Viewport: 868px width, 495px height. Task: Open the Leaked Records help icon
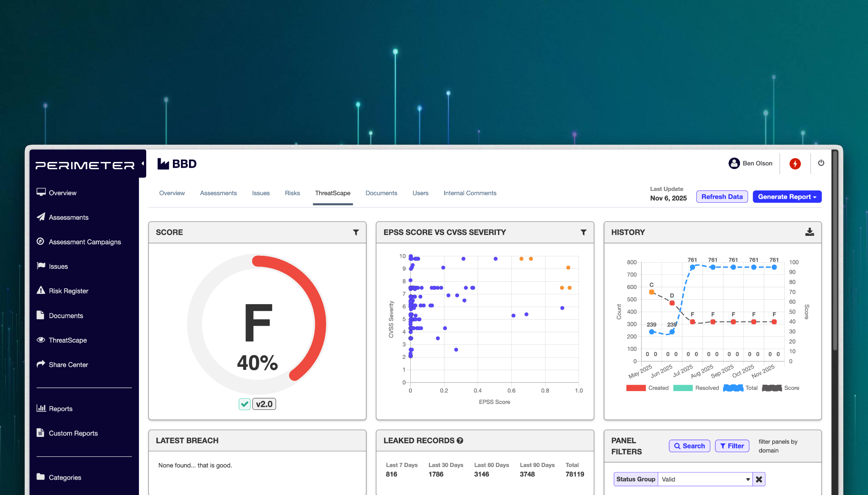point(460,441)
